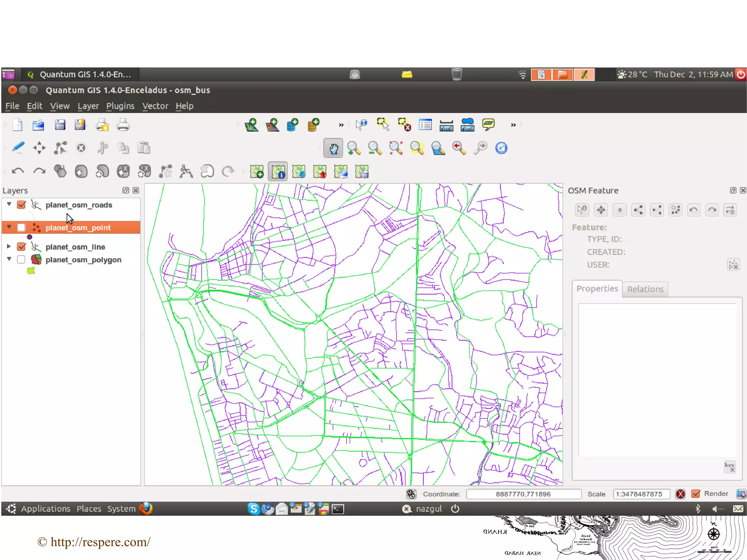Screen dimensions: 747x560
Task: Uncheck planet_osm_roads layer visibility
Action: point(22,205)
